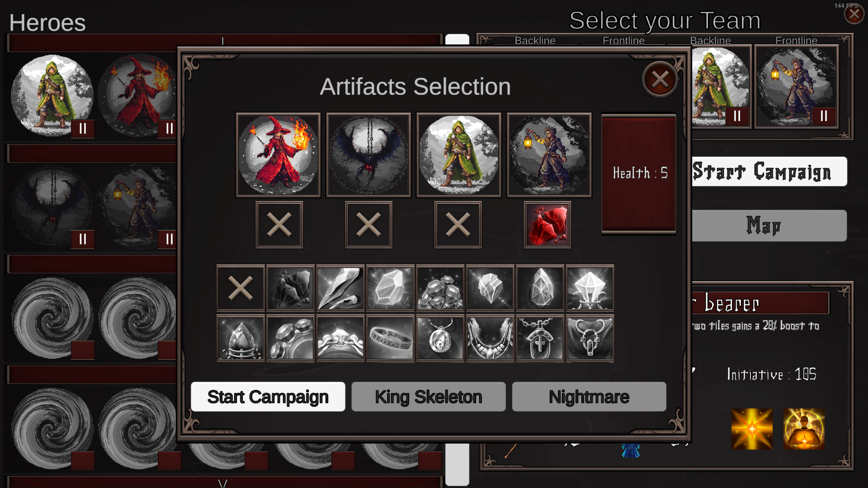
Task: Click the equipped red ruby artifact slot
Action: 547,225
